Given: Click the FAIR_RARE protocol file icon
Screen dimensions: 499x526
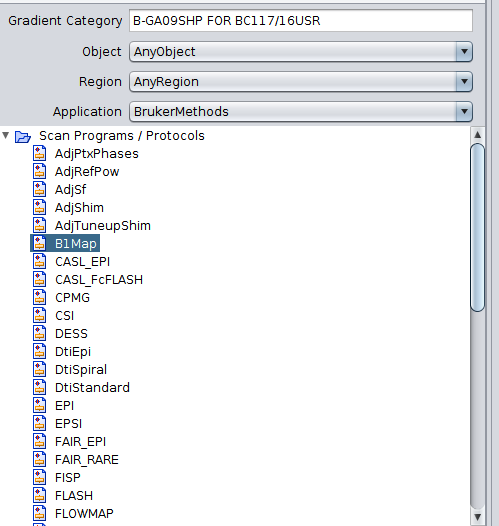Looking at the screenshot, I should pyautogui.click(x=39, y=459).
